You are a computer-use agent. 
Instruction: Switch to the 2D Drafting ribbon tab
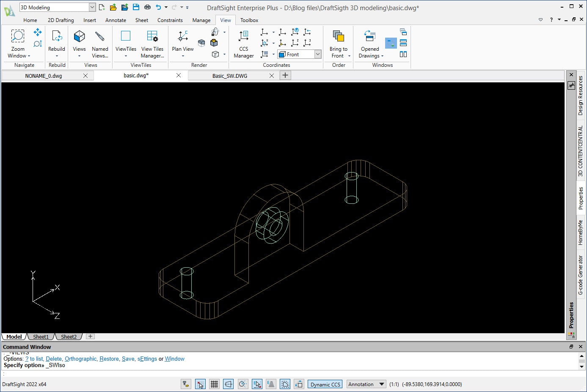(61, 20)
